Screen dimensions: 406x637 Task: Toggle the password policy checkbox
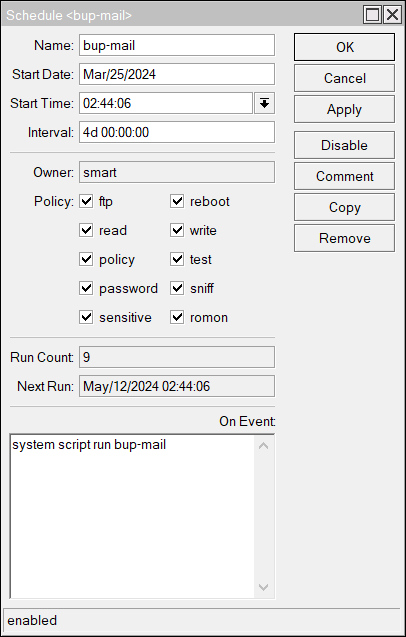[86, 288]
